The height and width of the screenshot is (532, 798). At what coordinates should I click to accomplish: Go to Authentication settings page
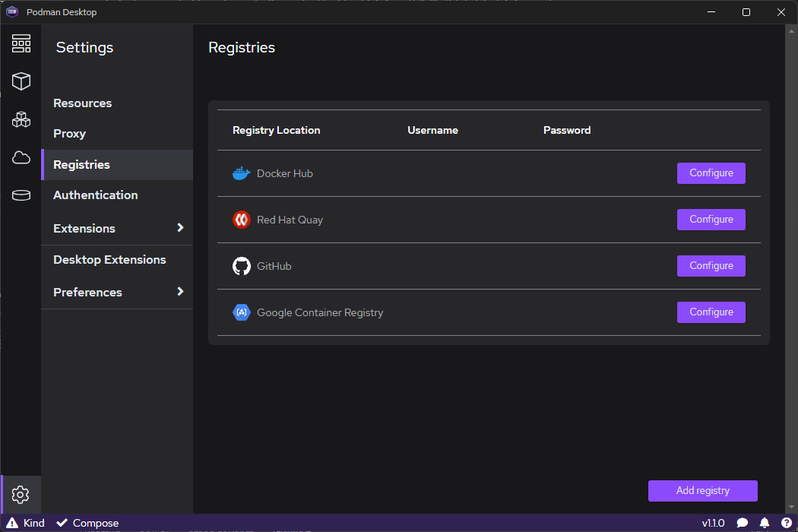96,195
